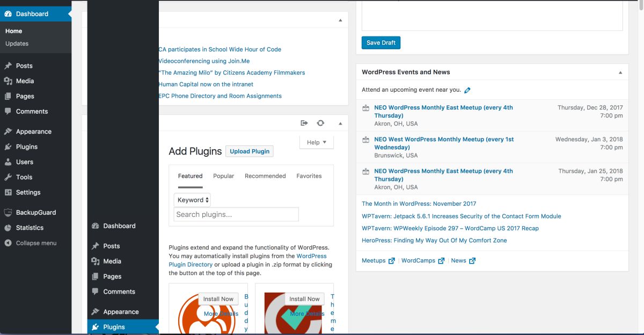Collapse the widget using arrow beside refresh icon
Screen dimensions: 644x335
[340, 123]
